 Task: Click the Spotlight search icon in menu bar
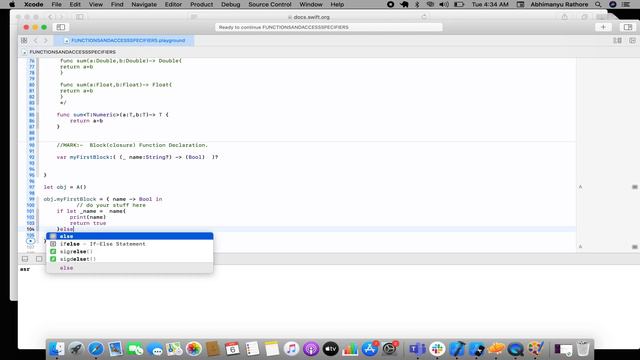[598, 4]
